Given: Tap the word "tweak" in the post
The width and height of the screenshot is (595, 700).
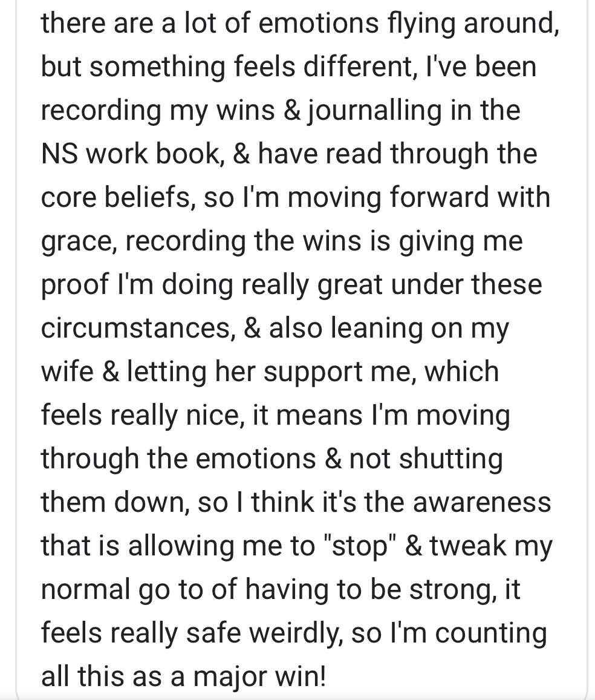Looking at the screenshot, I should pyautogui.click(x=468, y=546).
